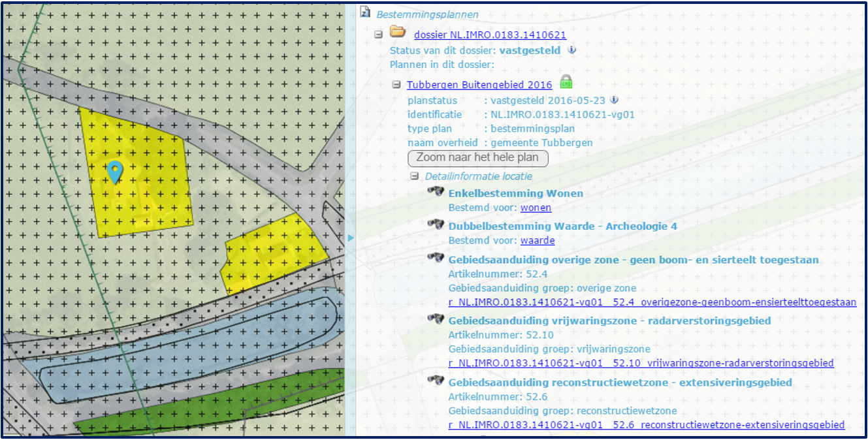Screen dimensions: 868x440
Task: Click the text 'Artikelnummer: 52.4'
Action: (498, 274)
